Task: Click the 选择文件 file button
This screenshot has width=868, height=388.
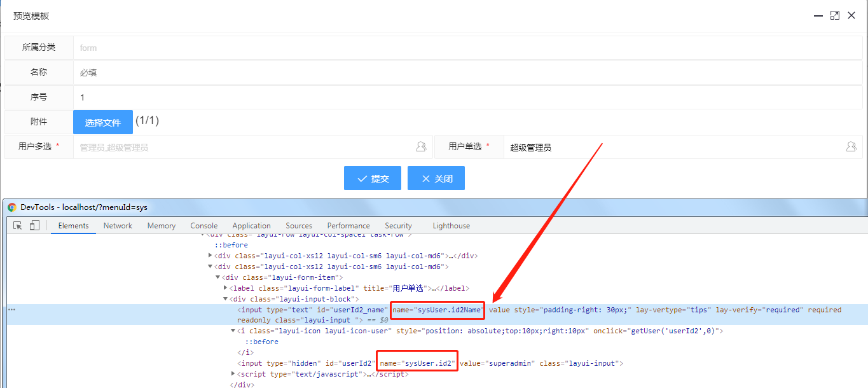Action: pyautogui.click(x=103, y=122)
